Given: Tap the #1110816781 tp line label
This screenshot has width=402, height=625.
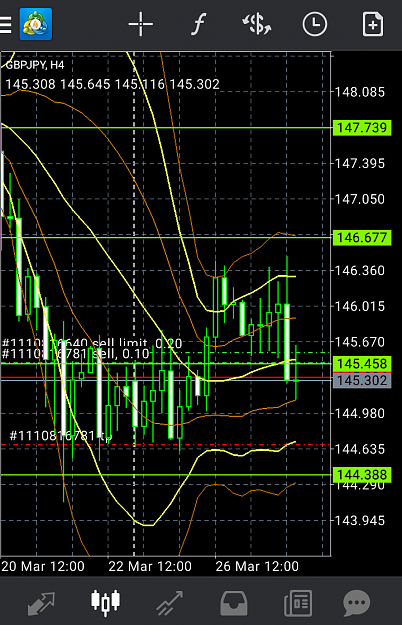Looking at the screenshot, I should coord(61,436).
